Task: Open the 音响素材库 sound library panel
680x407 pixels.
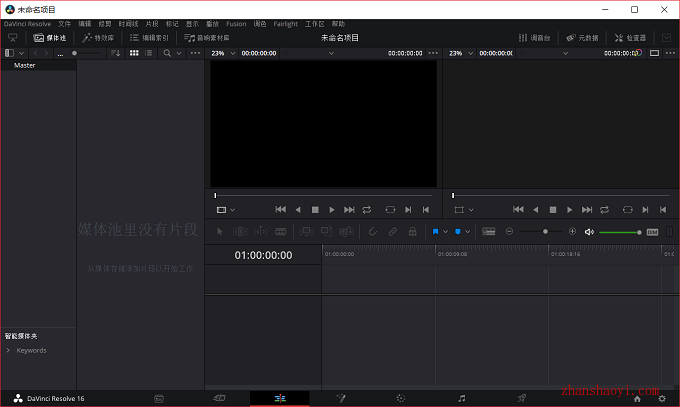Action: (207, 38)
